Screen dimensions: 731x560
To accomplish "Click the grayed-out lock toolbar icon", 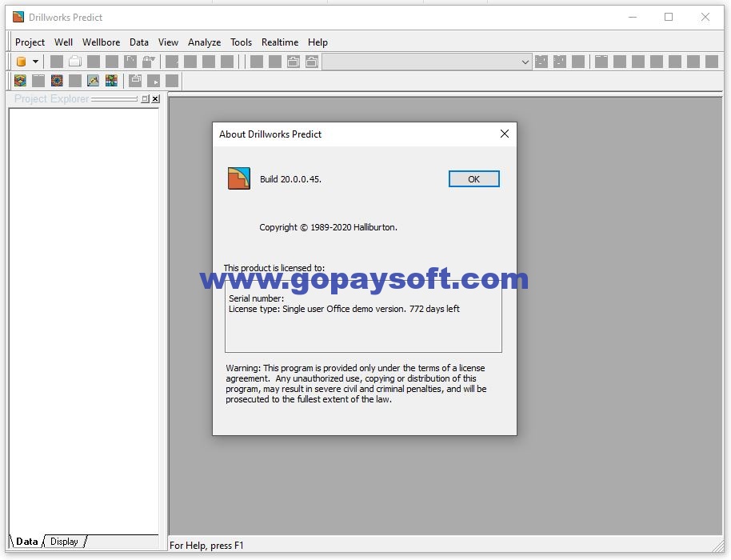I will (x=149, y=62).
